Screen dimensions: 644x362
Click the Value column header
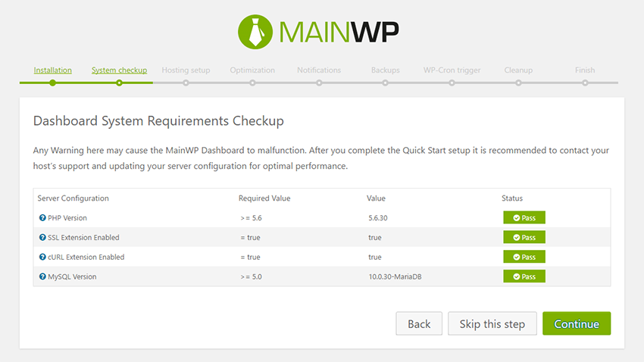376,198
